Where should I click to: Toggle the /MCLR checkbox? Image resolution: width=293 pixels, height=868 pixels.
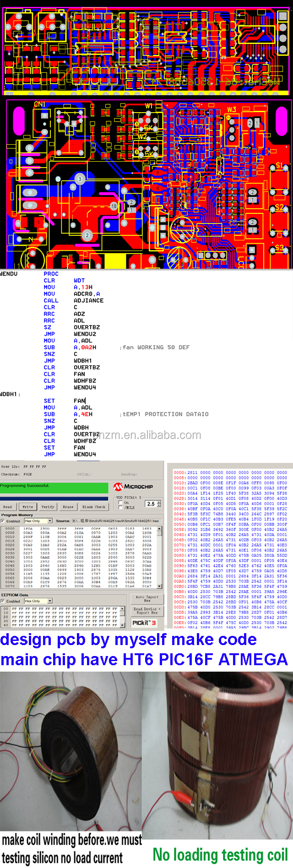coord(121,507)
